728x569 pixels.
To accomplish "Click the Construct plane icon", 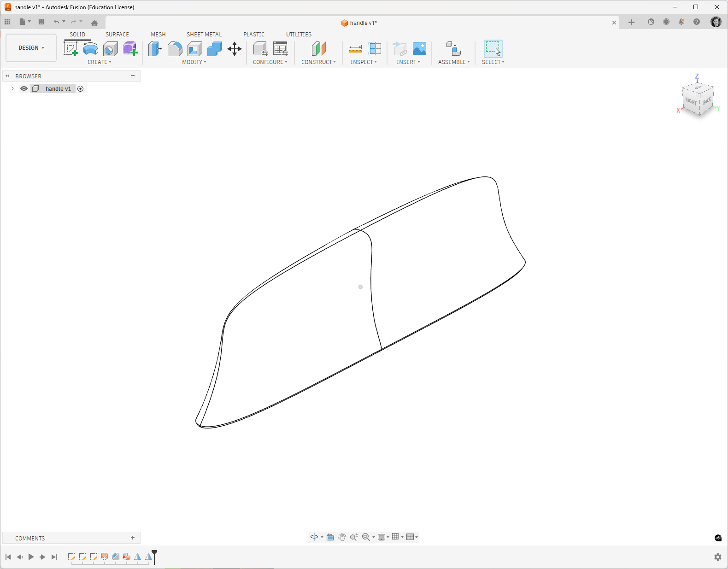I will click(x=318, y=48).
